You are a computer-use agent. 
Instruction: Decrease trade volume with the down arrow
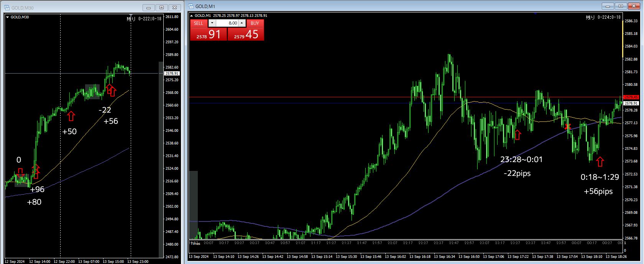tap(212, 23)
